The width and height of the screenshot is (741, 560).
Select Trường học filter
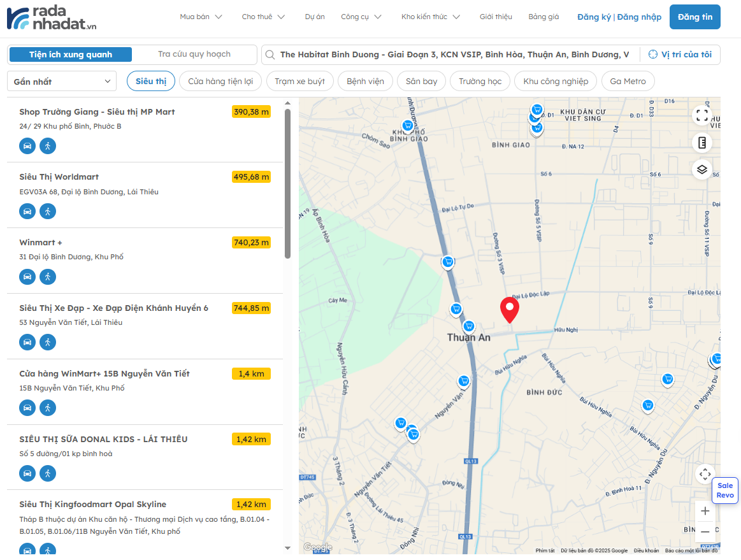[480, 82]
